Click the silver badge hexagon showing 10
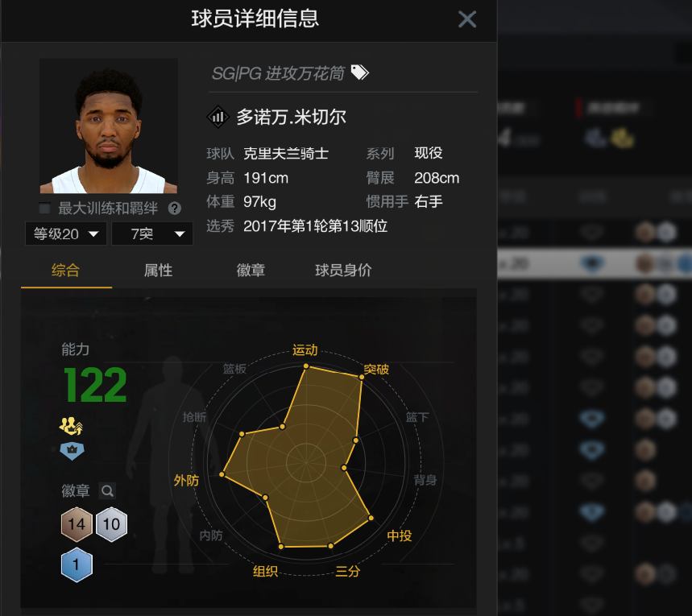Viewport: 692px width, 616px height. [x=111, y=524]
